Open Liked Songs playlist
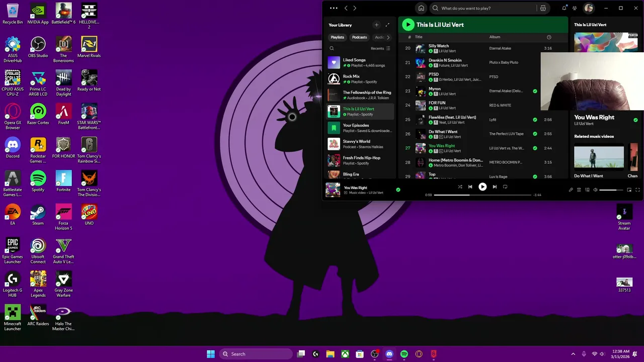This screenshot has width=644, height=362. coord(360,62)
